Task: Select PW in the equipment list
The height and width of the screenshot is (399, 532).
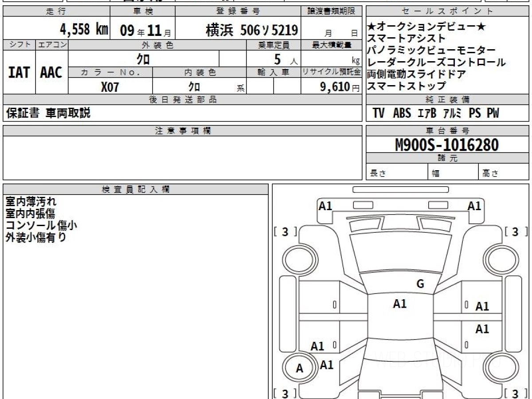Action: [493, 113]
